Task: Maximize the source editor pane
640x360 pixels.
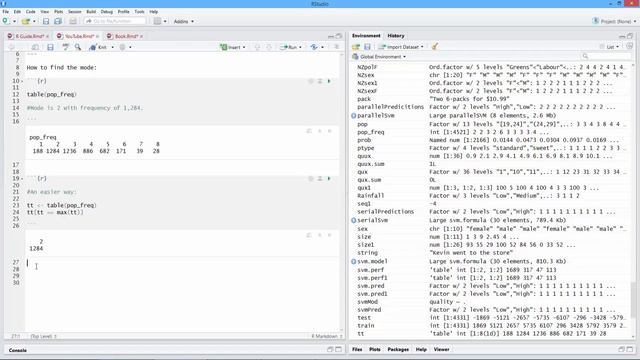Action: [x=339, y=36]
